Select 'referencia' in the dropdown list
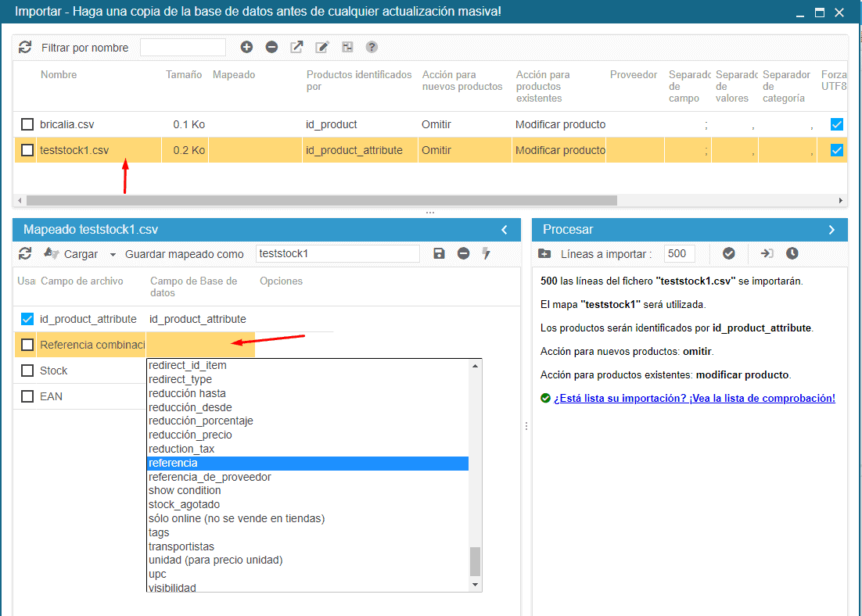Image resolution: width=862 pixels, height=616 pixels. [x=307, y=464]
